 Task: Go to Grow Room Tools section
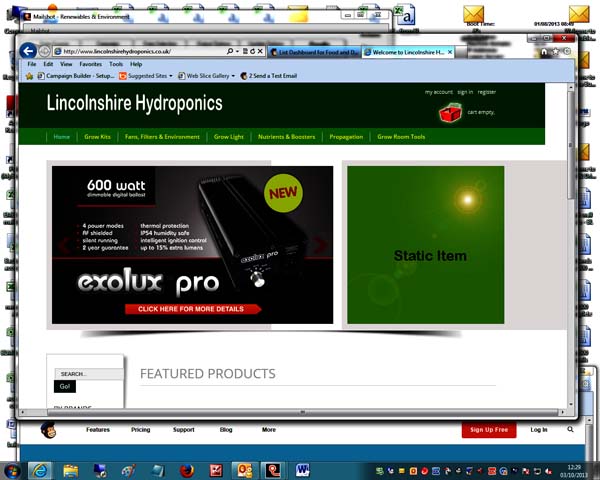click(x=401, y=137)
